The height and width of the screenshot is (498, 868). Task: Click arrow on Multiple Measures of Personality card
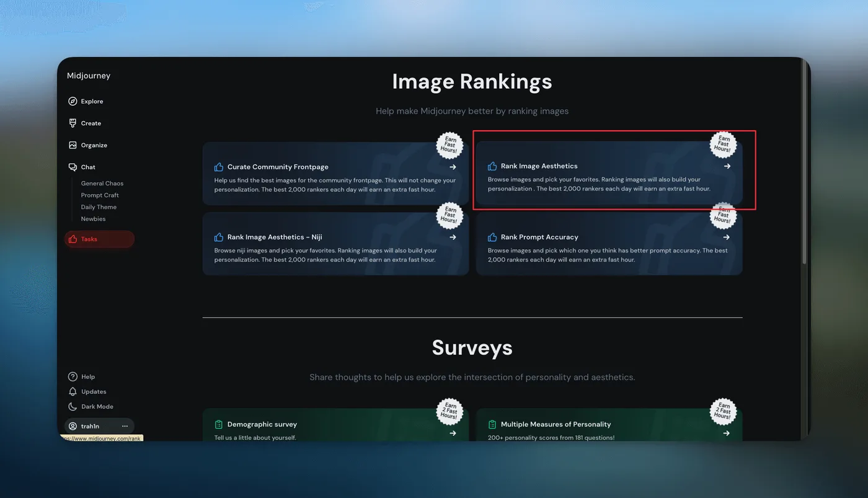point(727,433)
